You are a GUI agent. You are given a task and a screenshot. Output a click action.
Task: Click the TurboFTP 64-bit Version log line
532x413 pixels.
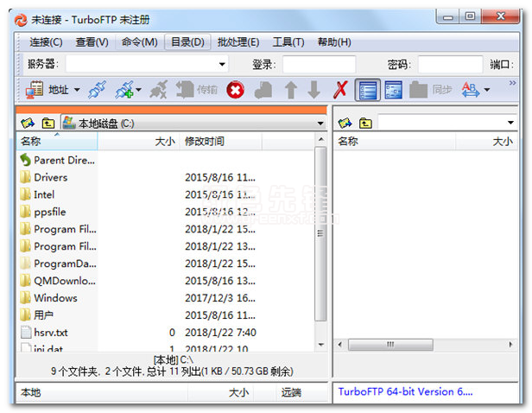(x=405, y=392)
